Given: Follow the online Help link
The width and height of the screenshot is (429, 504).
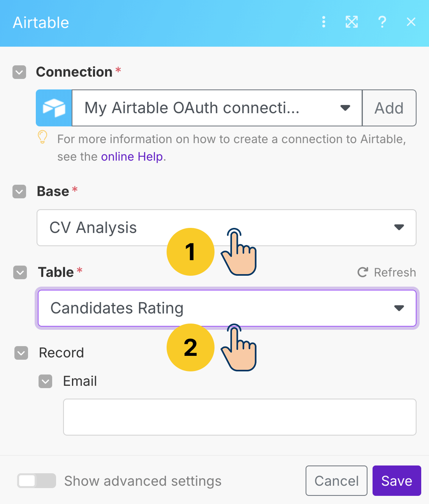Looking at the screenshot, I should 132,157.
